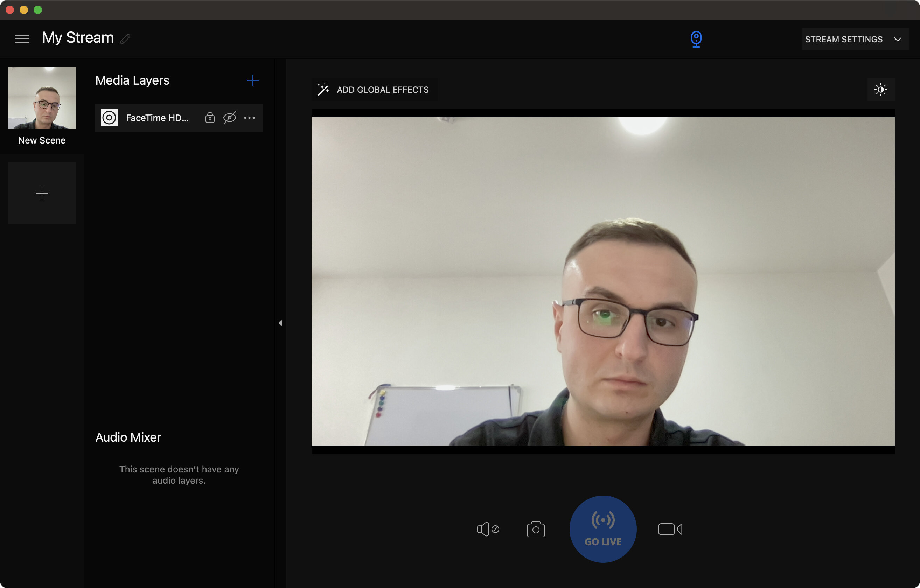Open hamburger menu in top left
Viewport: 920px width, 588px height.
tap(22, 38)
